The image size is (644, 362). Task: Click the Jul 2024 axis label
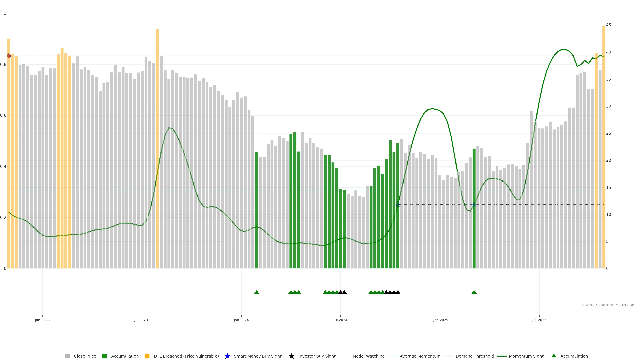pyautogui.click(x=340, y=320)
